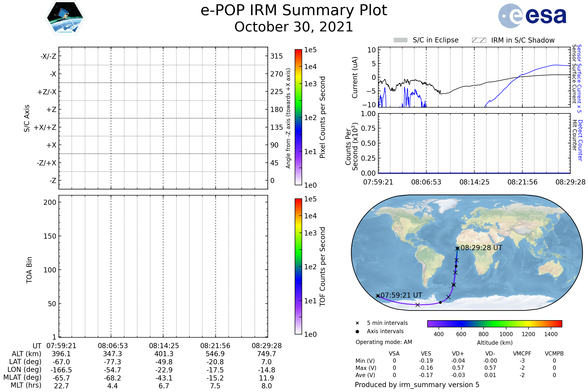Click the Produced by irm_summary version 5 text

click(x=417, y=385)
